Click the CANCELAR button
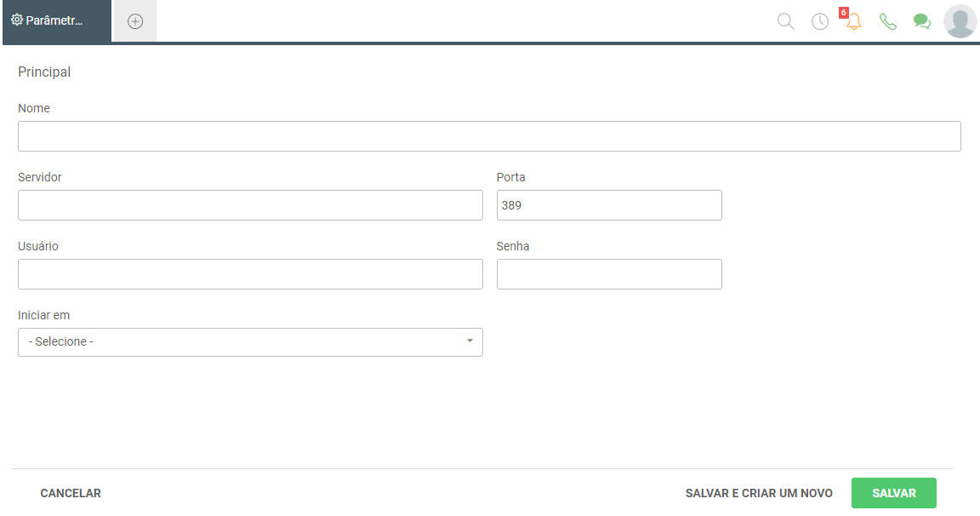This screenshot has height=516, width=980. 71,493
